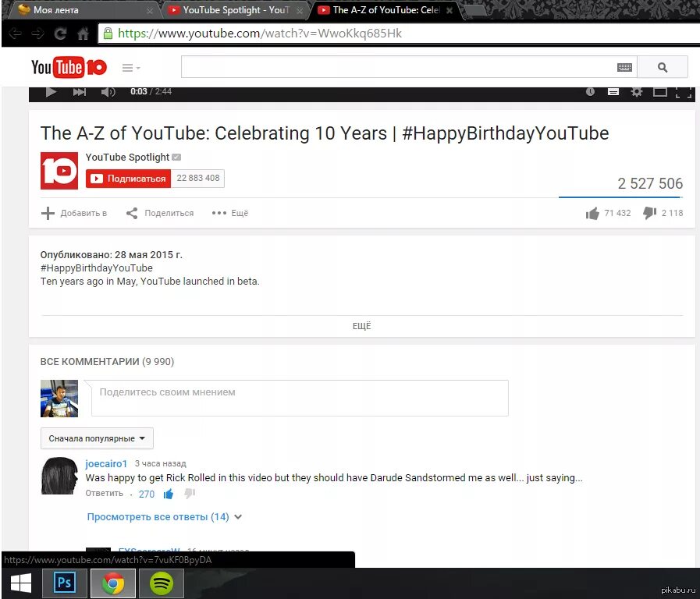Click the green HTTPS padlock icon
Viewport: 700px width, 599px height.
click(108, 34)
